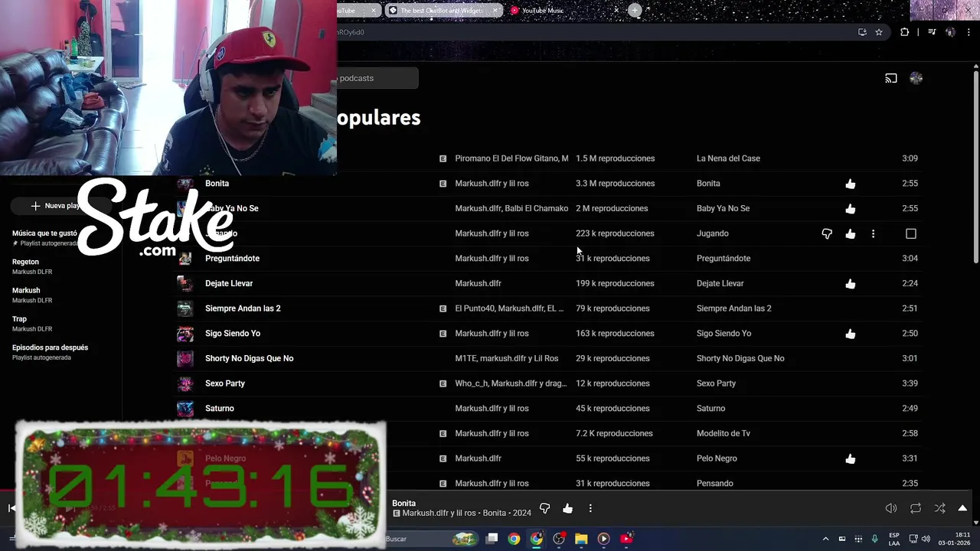980x551 pixels.
Task: Open the YouTube Music account avatar
Action: (916, 78)
